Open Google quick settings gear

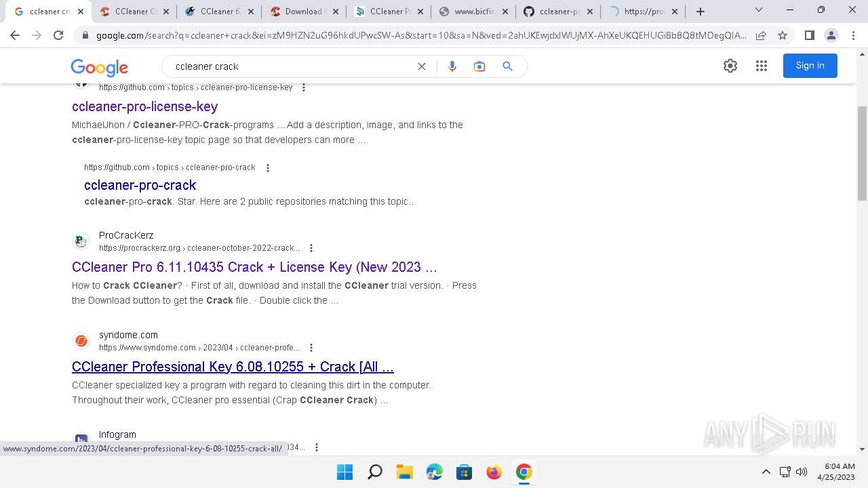730,66
